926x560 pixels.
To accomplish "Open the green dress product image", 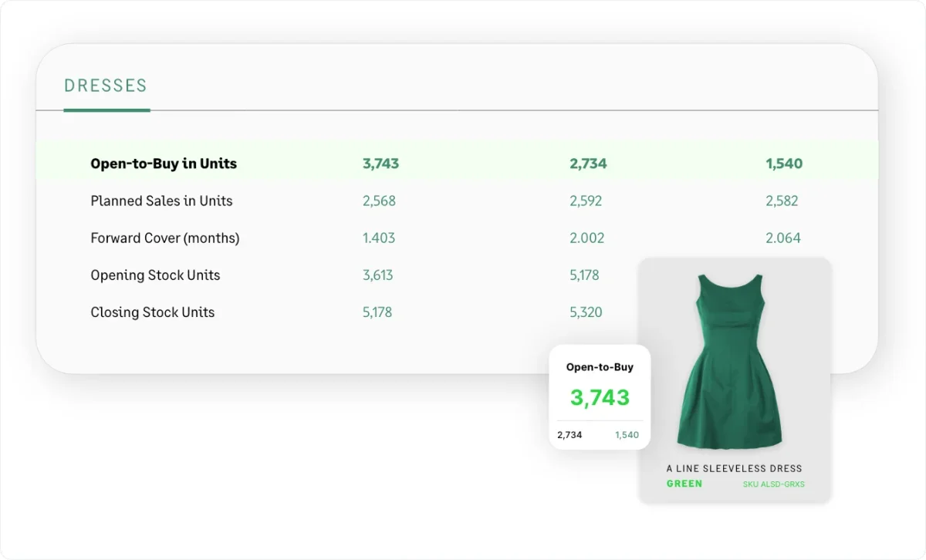I will point(729,361).
